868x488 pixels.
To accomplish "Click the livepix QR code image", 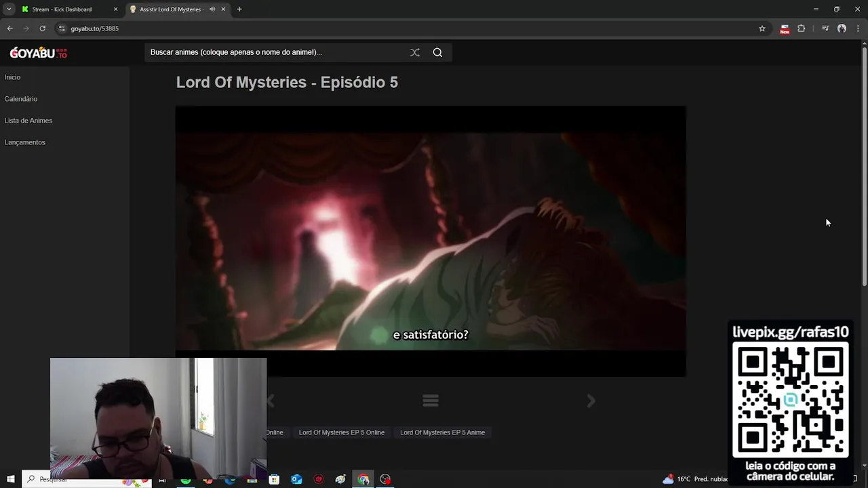I will pos(790,400).
